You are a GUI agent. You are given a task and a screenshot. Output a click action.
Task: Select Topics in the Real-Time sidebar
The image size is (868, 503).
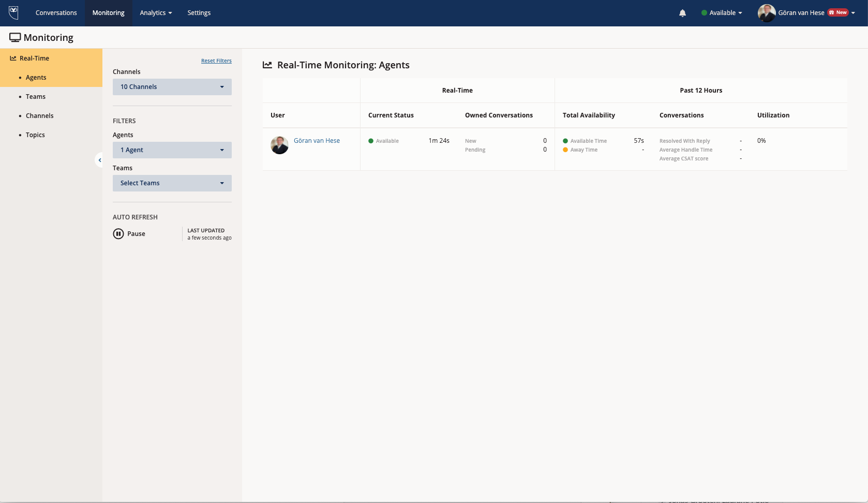point(35,135)
